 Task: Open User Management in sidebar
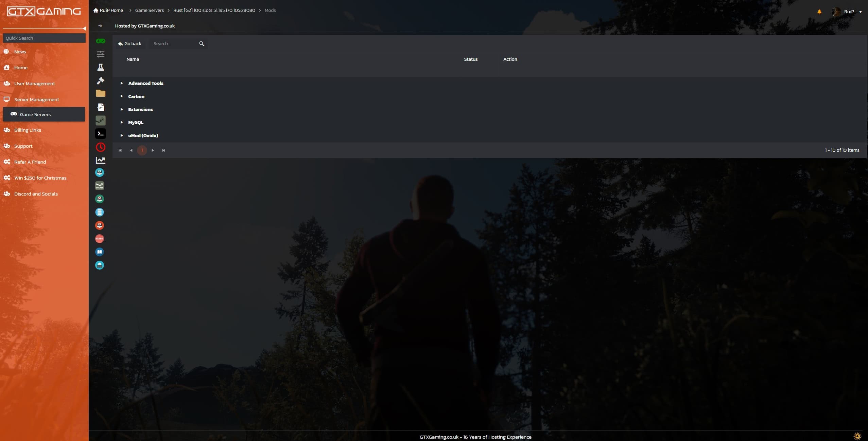[34, 84]
